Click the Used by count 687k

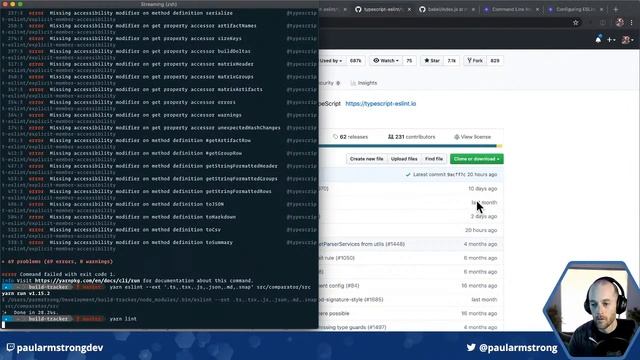point(356,60)
